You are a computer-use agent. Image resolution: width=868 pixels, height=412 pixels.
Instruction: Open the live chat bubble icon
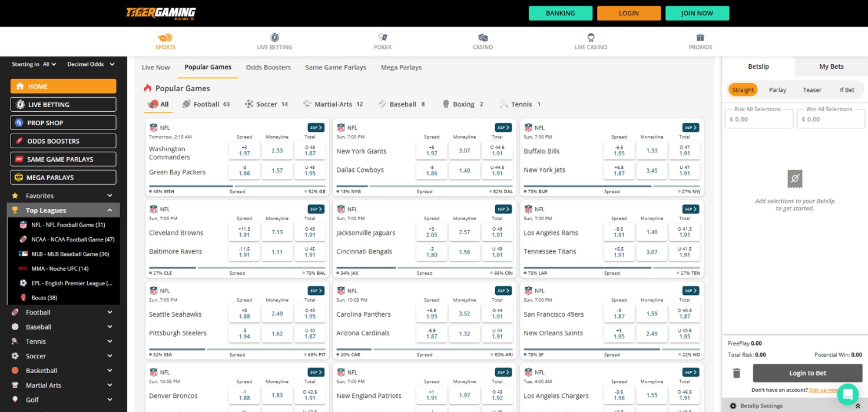click(848, 393)
